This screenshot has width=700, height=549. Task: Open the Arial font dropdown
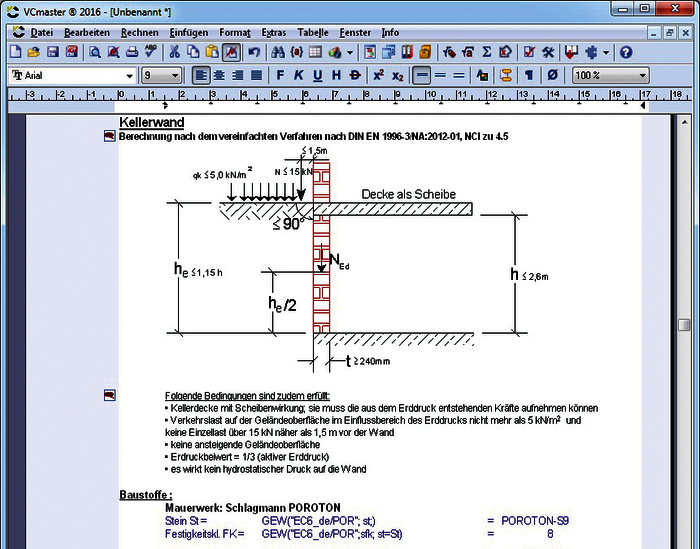click(129, 76)
